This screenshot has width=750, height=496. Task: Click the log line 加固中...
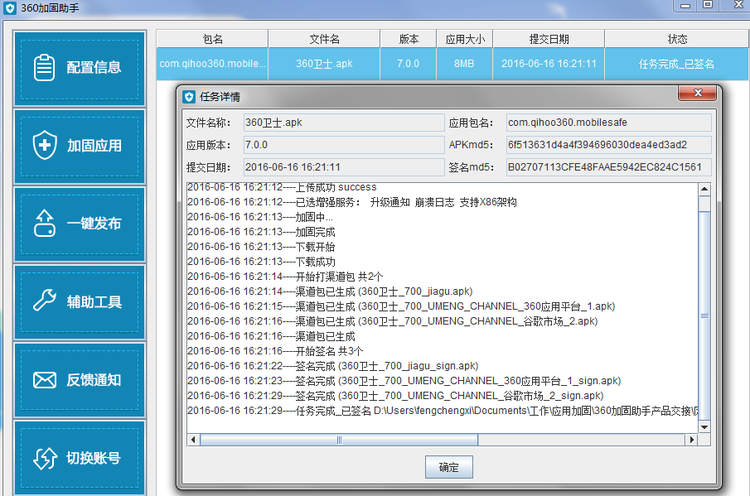[x=260, y=217]
